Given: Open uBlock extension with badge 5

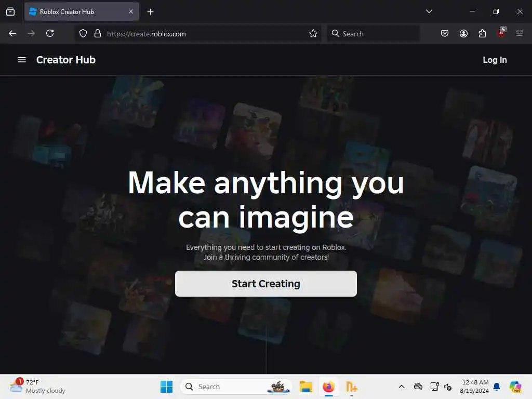Looking at the screenshot, I should click(x=501, y=33).
